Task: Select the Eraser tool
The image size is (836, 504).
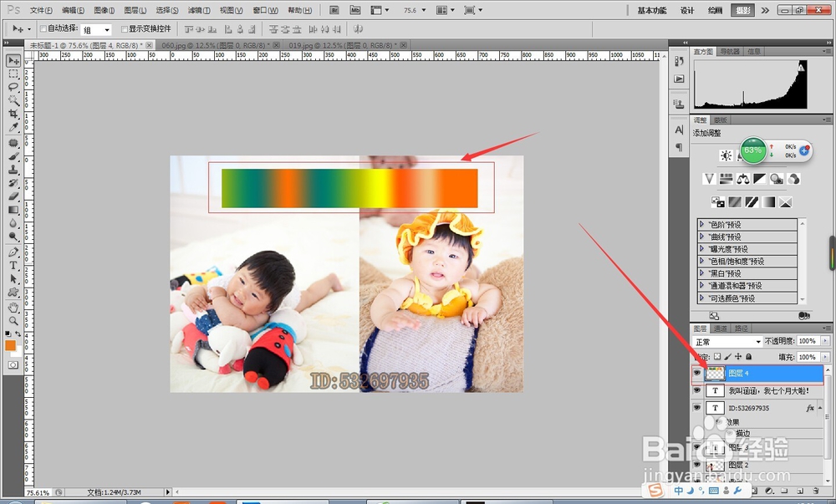Action: tap(13, 196)
